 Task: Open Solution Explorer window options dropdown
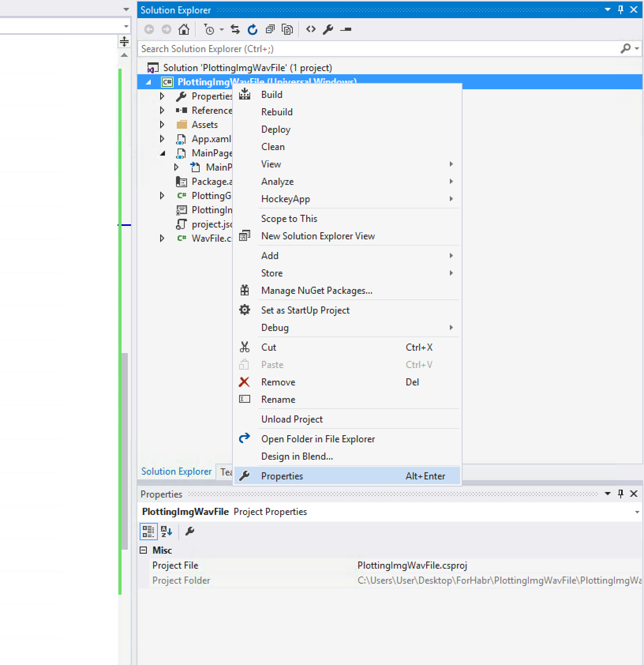[608, 10]
